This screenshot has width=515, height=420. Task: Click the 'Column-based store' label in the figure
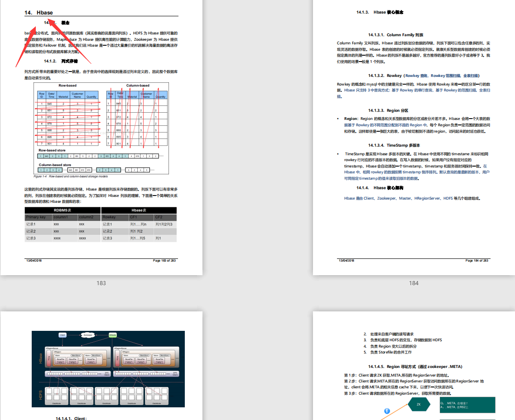click(x=55, y=165)
